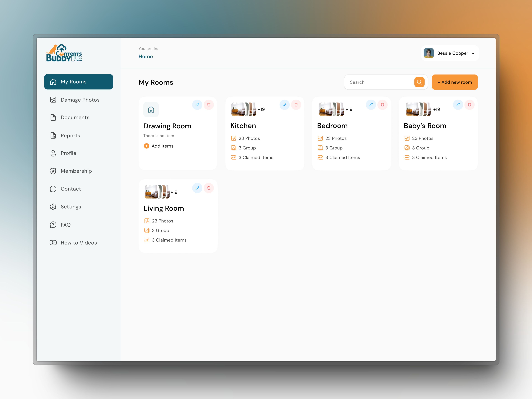Go to Membership section
The height and width of the screenshot is (399, 532).
click(76, 171)
